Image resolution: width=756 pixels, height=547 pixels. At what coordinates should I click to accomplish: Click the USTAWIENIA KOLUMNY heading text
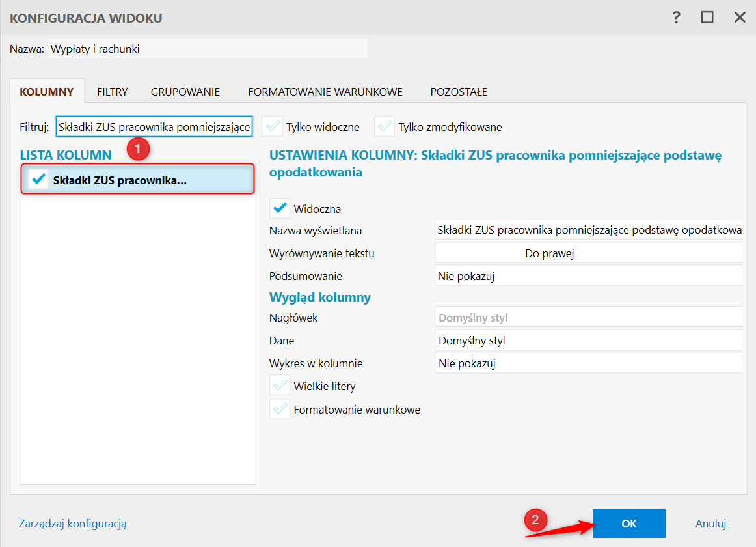[495, 163]
